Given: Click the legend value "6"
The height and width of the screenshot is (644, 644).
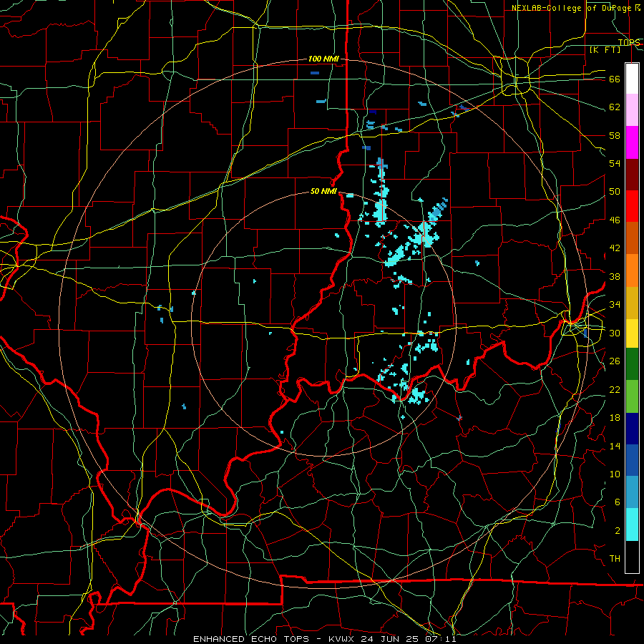Looking at the screenshot, I should click(x=617, y=502).
